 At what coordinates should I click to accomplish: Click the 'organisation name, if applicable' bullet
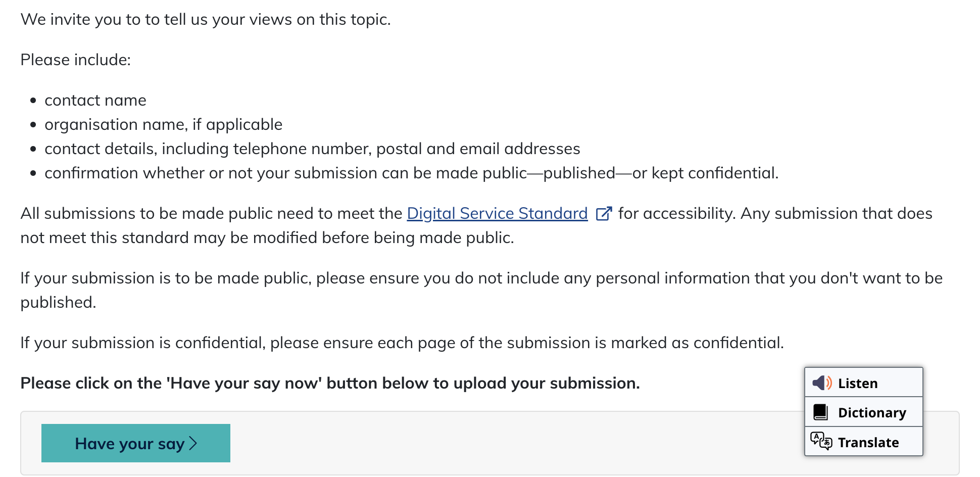tap(163, 125)
